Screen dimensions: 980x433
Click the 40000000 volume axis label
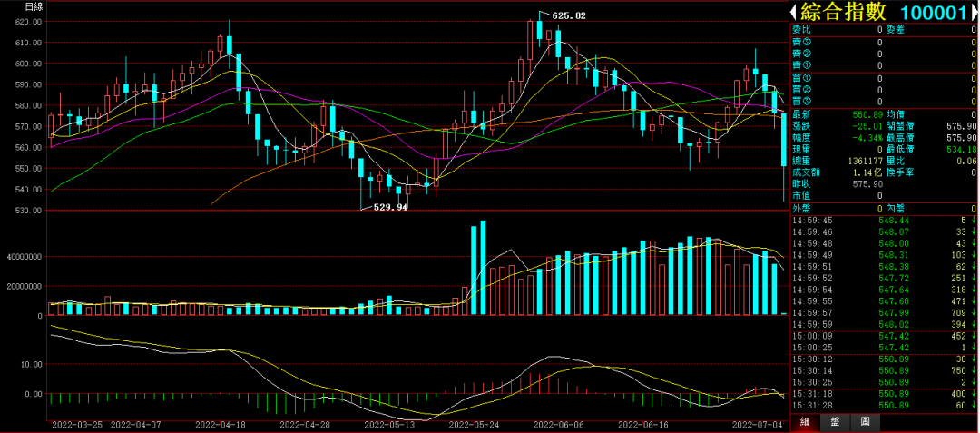click(x=23, y=258)
